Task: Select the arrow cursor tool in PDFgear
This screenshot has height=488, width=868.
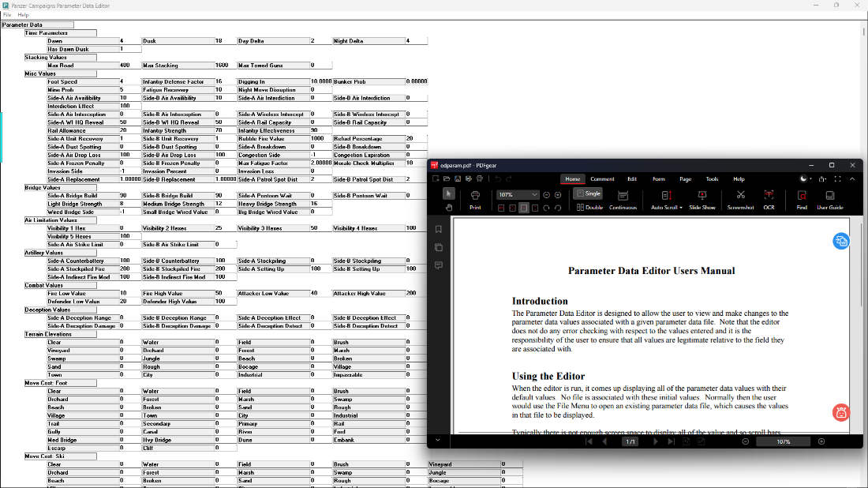Action: (x=448, y=194)
